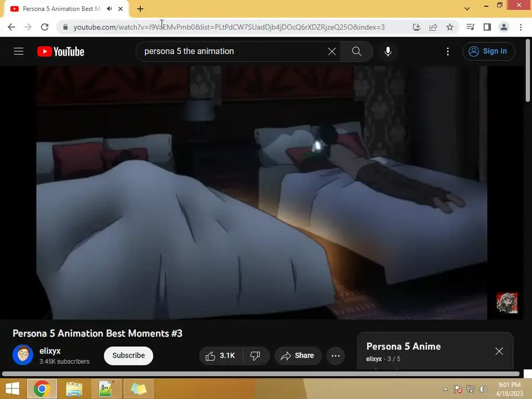Open Chrome three-dot menu
The image size is (532, 399).
point(521,27)
